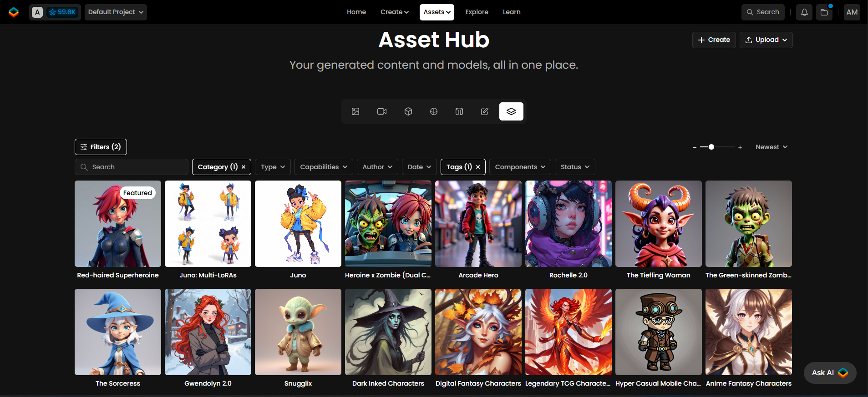Click the thumbnail size slider handle

711,147
